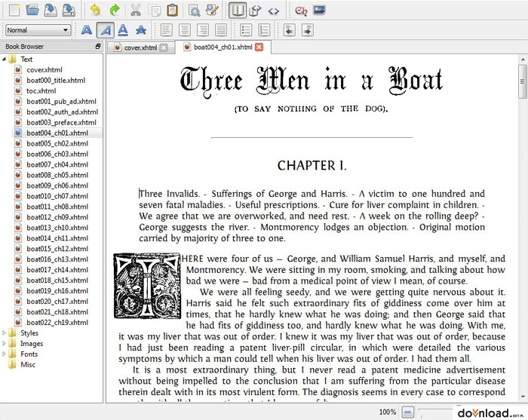Toggle strikethrough formatting
Image resolution: width=528 pixels, height=420 pixels.
[x=141, y=30]
